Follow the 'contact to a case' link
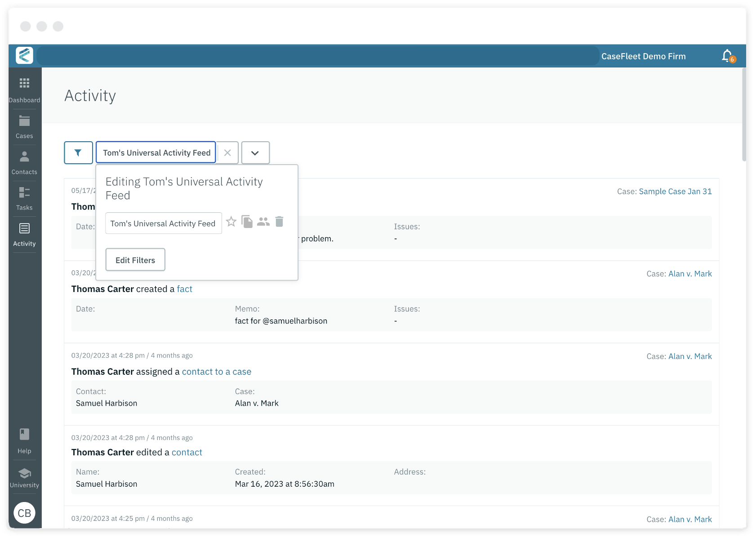The height and width of the screenshot is (538, 756). 216,372
